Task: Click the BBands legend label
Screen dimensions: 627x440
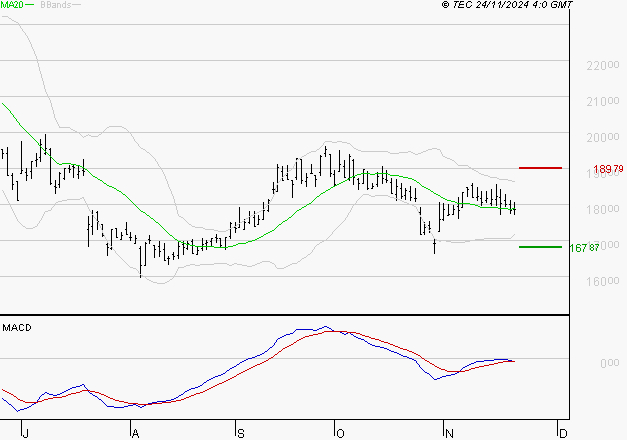Action: tap(56, 5)
